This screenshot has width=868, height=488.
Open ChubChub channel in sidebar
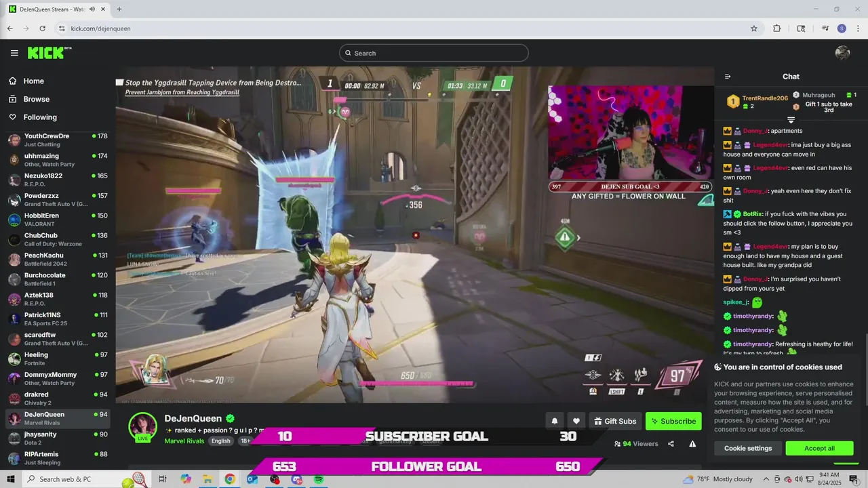58,239
